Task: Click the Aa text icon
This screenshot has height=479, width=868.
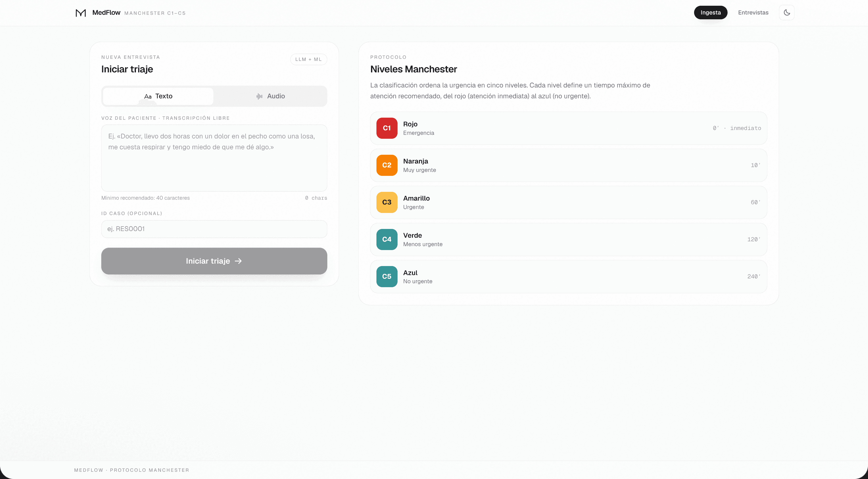Action: pyautogui.click(x=148, y=97)
